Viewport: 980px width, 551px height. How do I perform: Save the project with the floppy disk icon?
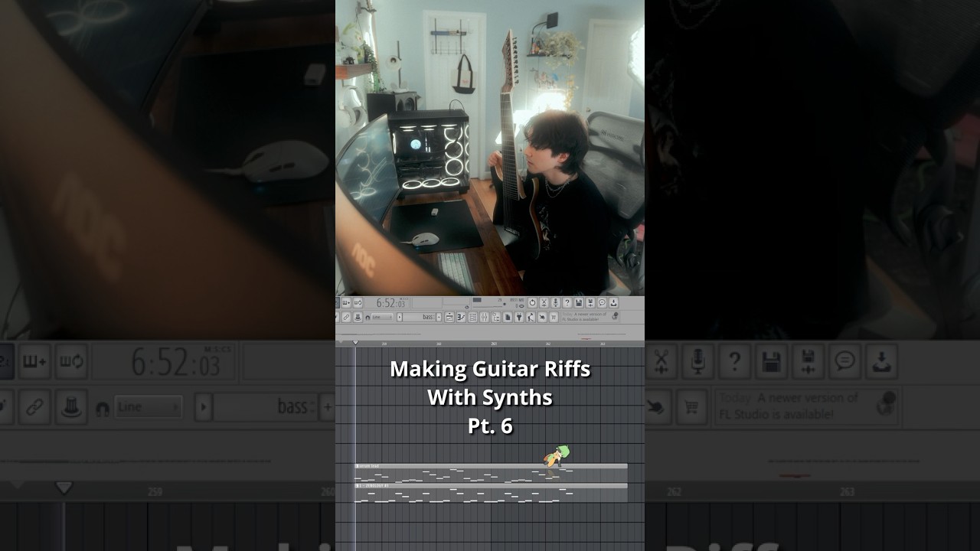point(579,302)
